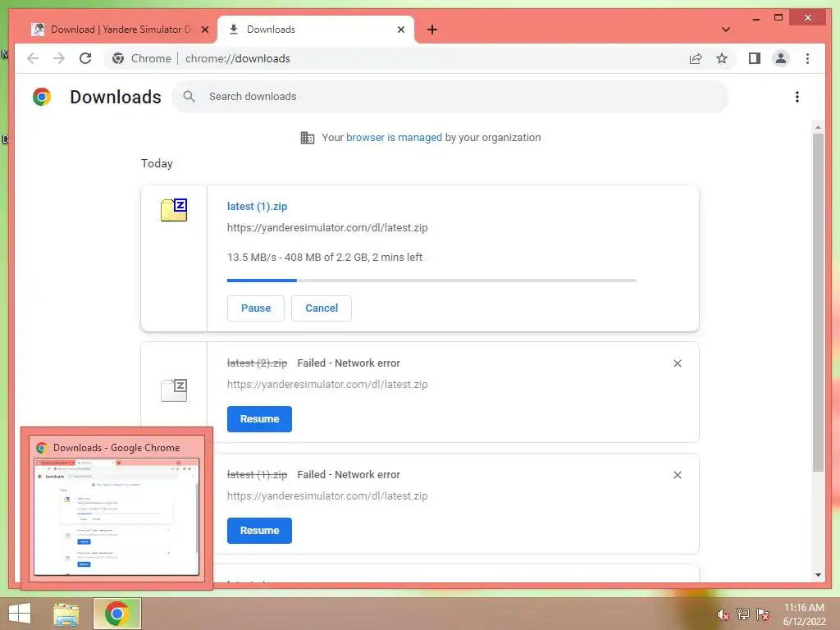840x630 pixels.
Task: Click the page vertical scrollbar thumb
Action: [818, 303]
